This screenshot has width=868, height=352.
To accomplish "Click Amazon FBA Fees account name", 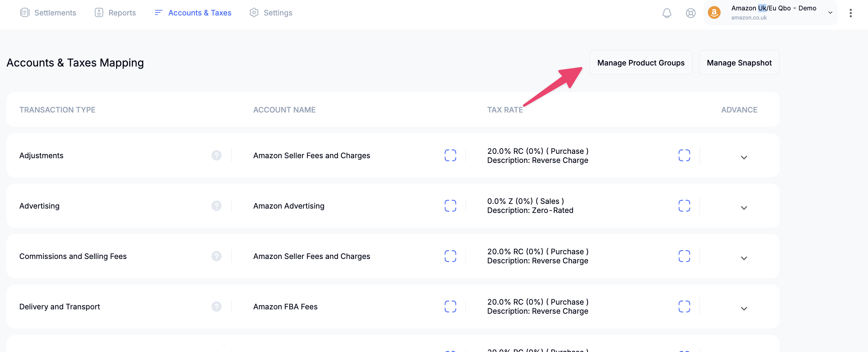I will click(285, 306).
